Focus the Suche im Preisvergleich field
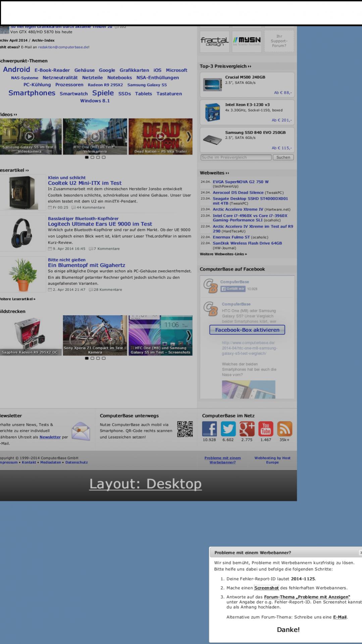This screenshot has height=644, width=362. click(x=236, y=157)
